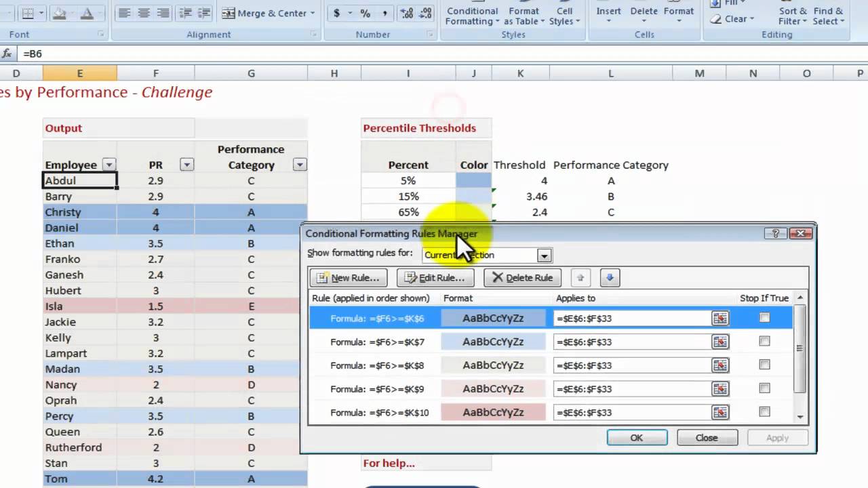
Task: Open Sort & Filter dropdown
Action: [x=793, y=16]
